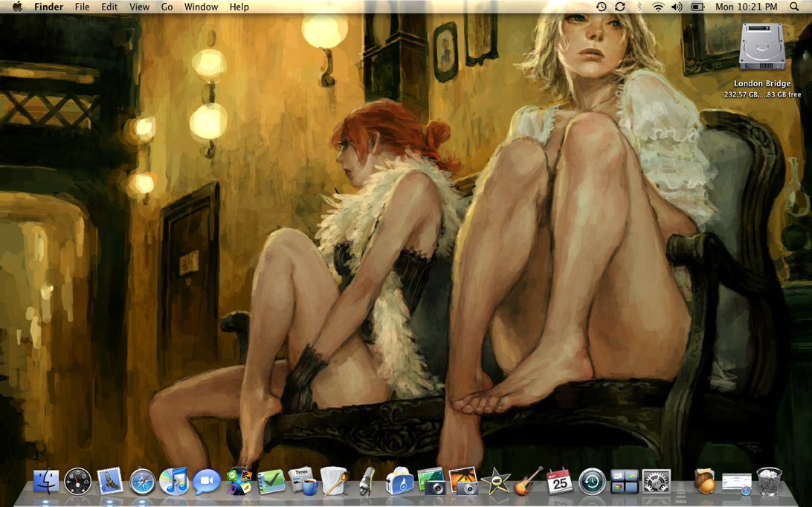
Task: Open the iPhone apps icon in Dock
Action: pyautogui.click(x=239, y=481)
